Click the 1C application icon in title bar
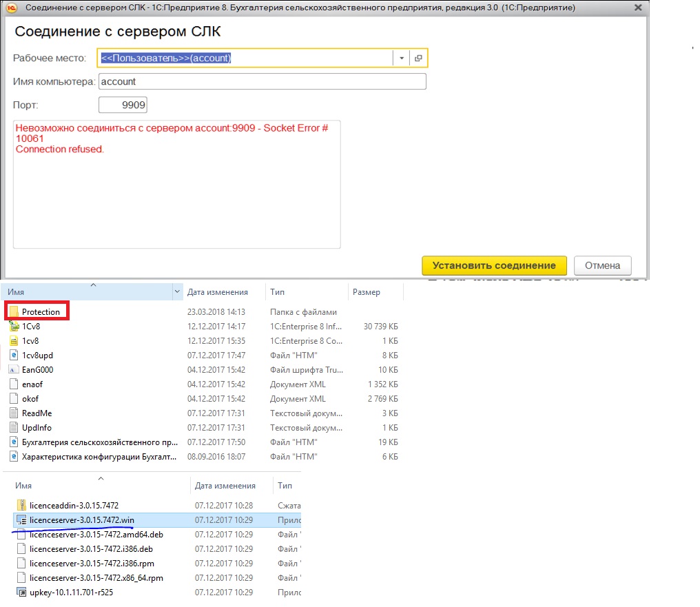 [12, 8]
